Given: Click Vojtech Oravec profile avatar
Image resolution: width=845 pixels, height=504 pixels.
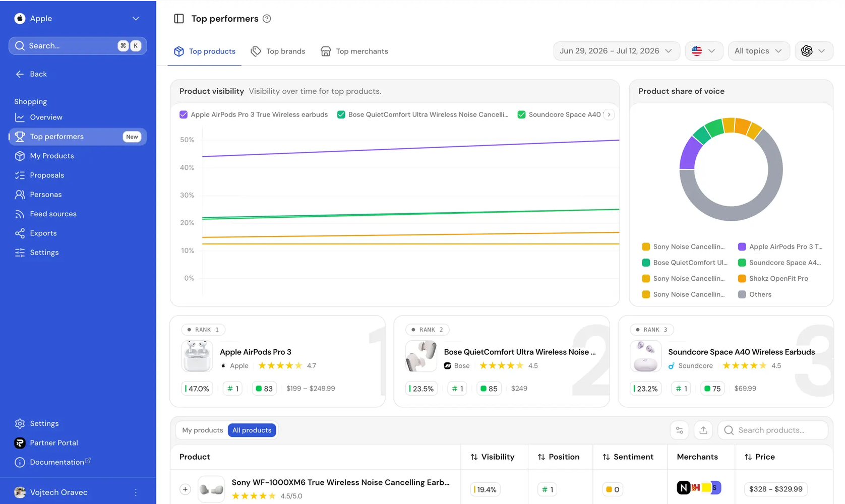Looking at the screenshot, I should pos(20,492).
